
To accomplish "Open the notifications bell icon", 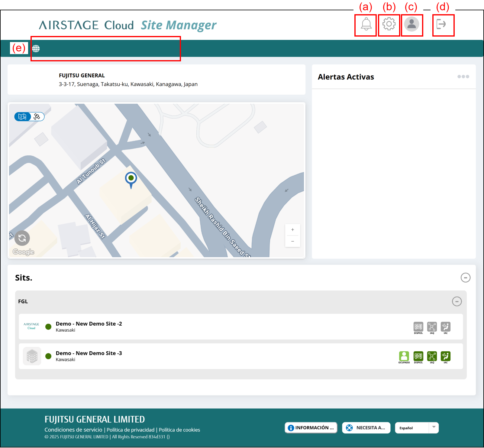I will (366, 24).
